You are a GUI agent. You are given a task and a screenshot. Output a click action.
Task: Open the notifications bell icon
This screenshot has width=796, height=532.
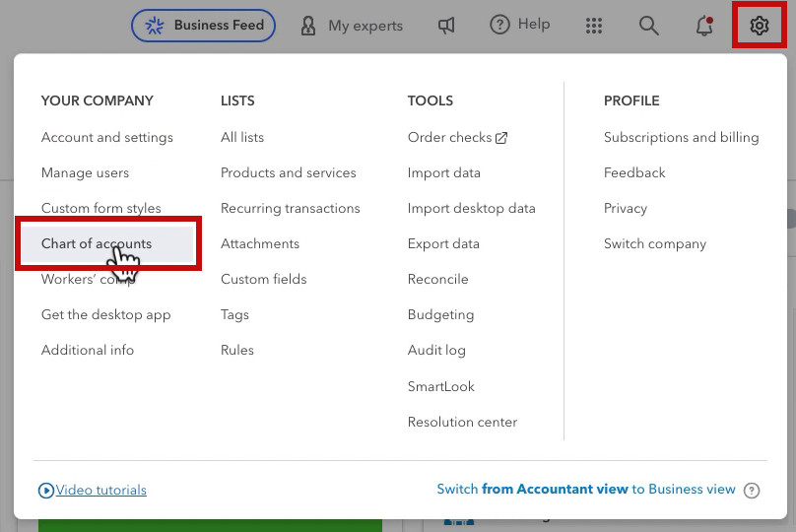coord(704,26)
